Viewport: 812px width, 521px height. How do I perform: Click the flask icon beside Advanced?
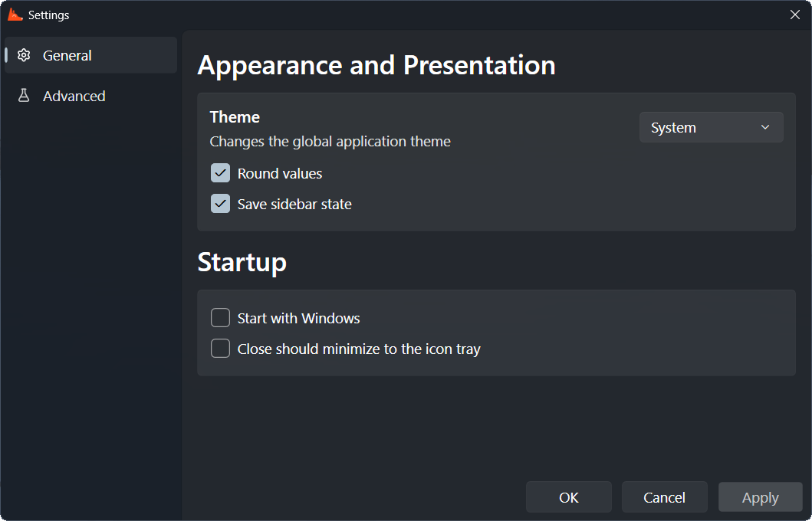[24, 95]
